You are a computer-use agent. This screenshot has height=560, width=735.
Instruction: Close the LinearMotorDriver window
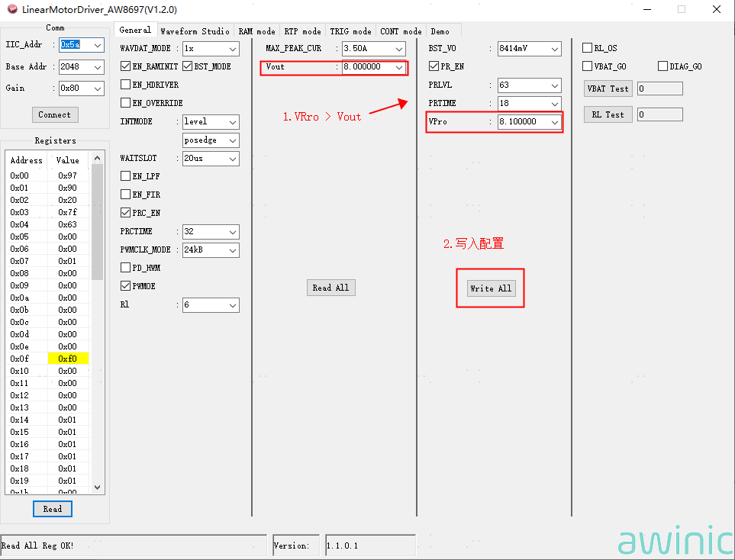pos(717,9)
